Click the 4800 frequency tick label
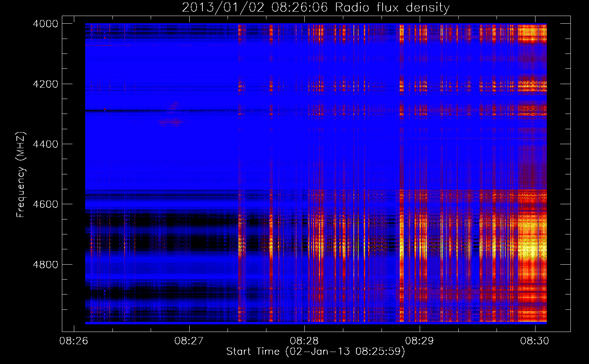589x364 pixels. click(x=46, y=265)
